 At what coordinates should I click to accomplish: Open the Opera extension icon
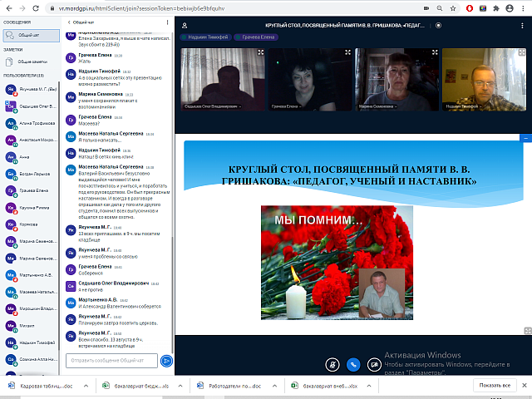470,8
